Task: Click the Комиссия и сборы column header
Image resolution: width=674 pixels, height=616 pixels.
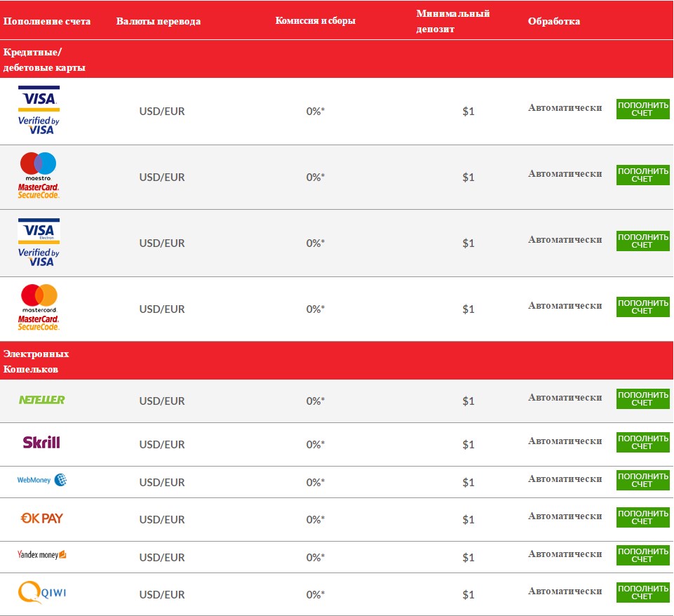Action: pyautogui.click(x=315, y=21)
